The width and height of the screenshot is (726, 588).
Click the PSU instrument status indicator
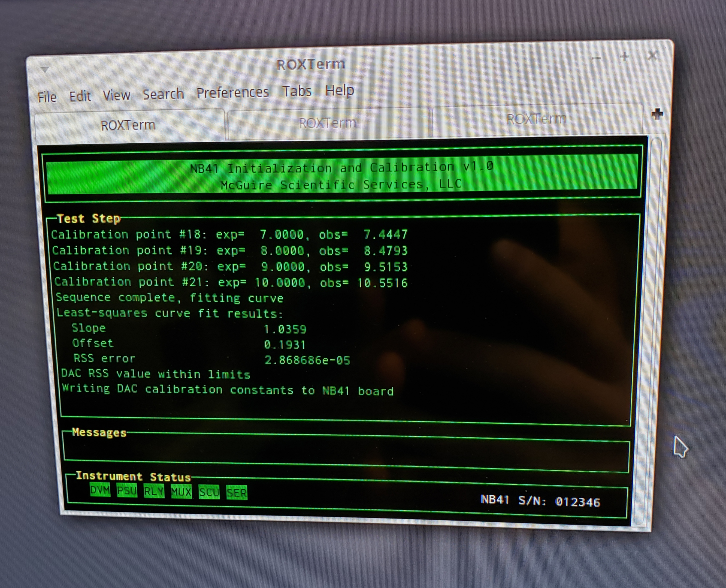tap(127, 490)
